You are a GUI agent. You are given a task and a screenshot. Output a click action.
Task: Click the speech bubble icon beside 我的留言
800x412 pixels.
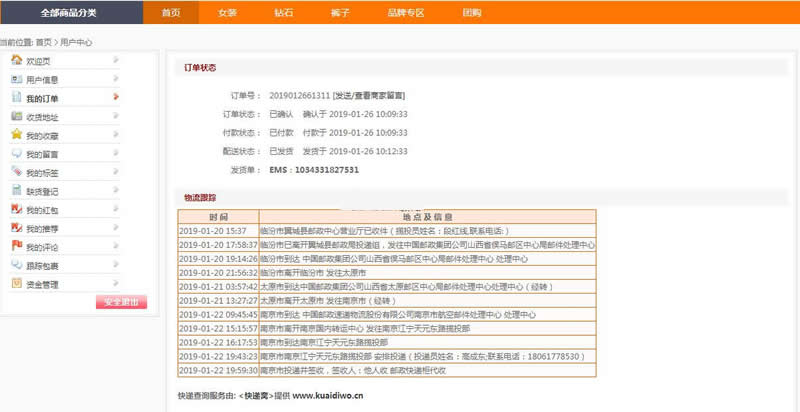click(x=16, y=153)
